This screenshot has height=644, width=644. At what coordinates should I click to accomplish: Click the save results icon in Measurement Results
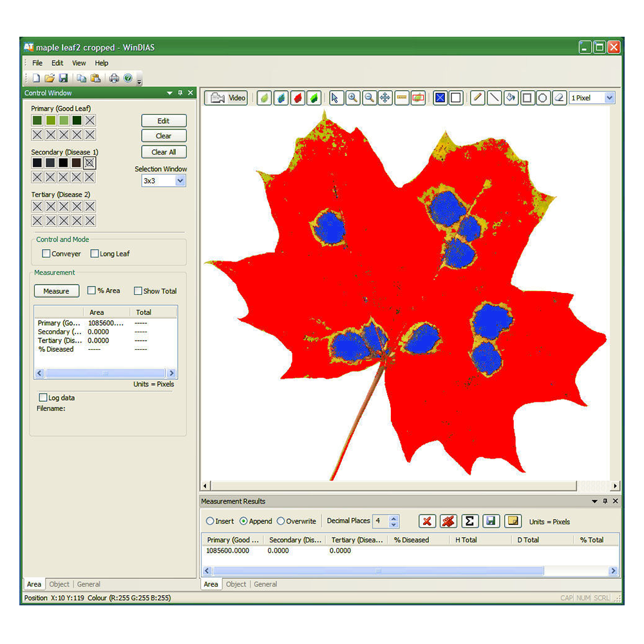pyautogui.click(x=491, y=521)
